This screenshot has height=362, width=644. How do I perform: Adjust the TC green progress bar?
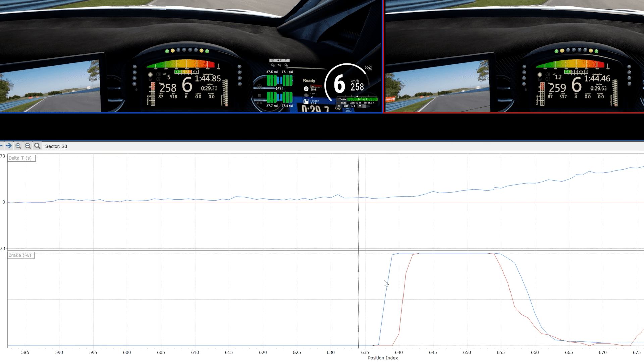(362, 99)
